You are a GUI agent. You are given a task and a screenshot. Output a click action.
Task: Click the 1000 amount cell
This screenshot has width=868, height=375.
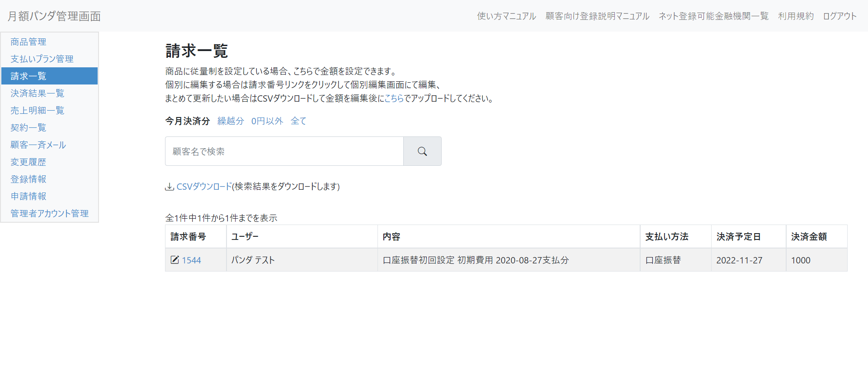(x=817, y=260)
